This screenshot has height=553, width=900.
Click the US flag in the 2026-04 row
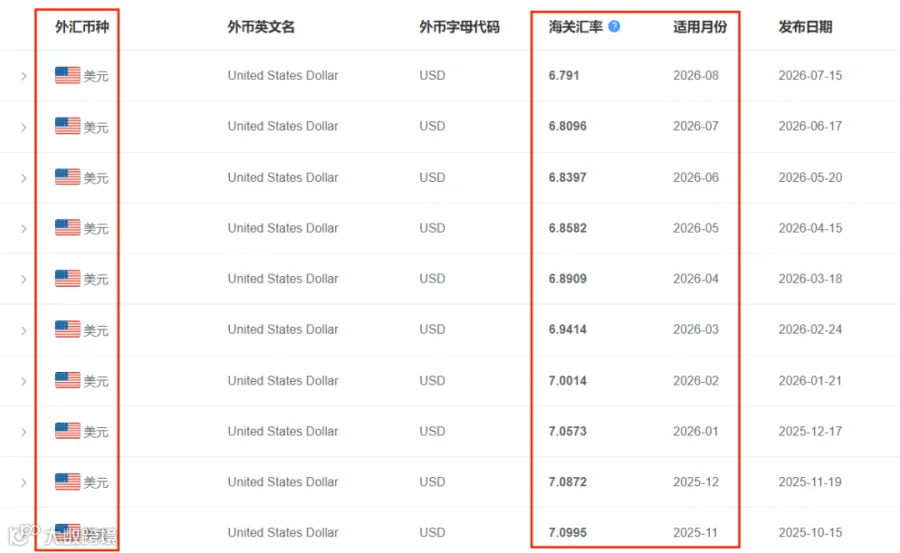[68, 279]
